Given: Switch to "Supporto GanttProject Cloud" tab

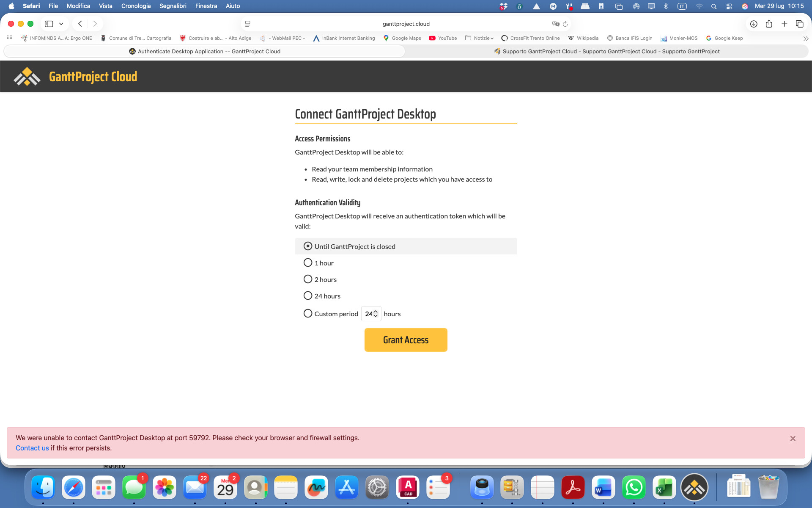Looking at the screenshot, I should (x=607, y=51).
